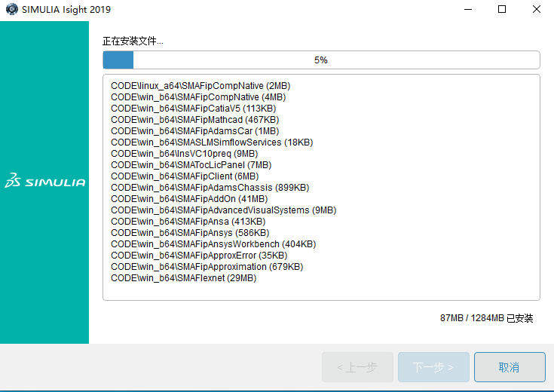Select log row SMASLMSimflowServices (18KB)
The height and width of the screenshot is (392, 554).
212,142
